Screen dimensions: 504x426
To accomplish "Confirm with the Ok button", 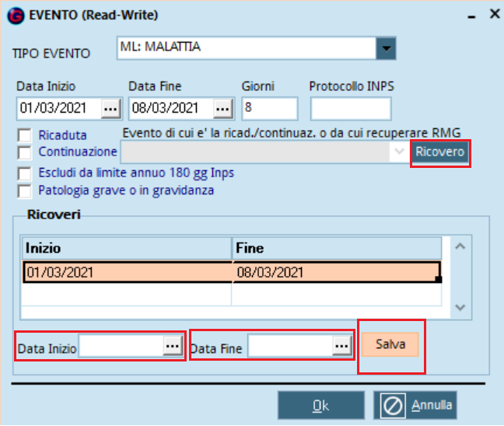I will pos(321,406).
